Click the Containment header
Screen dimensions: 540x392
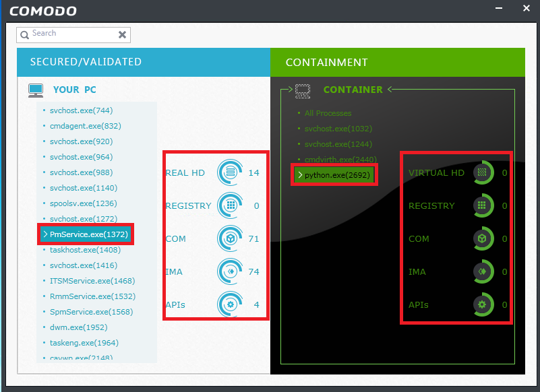tap(398, 62)
